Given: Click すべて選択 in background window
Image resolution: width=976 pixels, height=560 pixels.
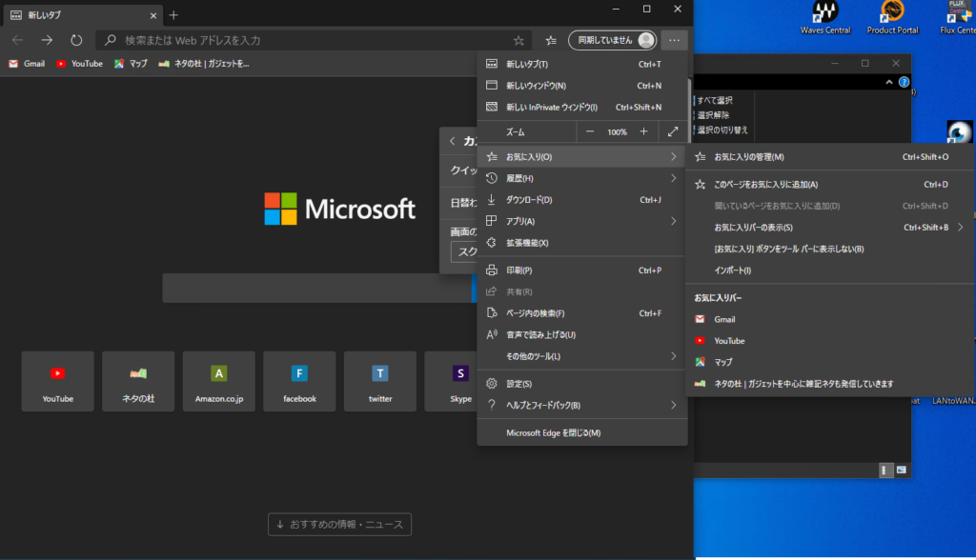Looking at the screenshot, I should (x=714, y=100).
